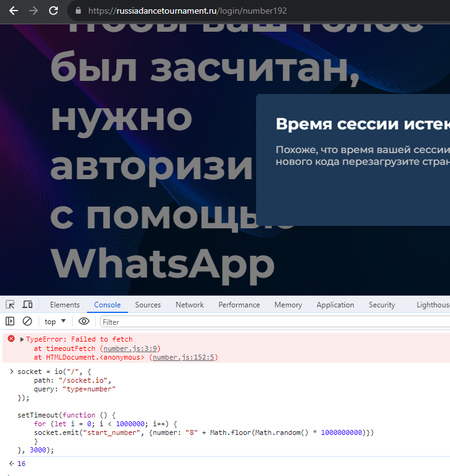This screenshot has width=450, height=476.
Task: Activate the inspect element picker icon
Action: (10, 304)
